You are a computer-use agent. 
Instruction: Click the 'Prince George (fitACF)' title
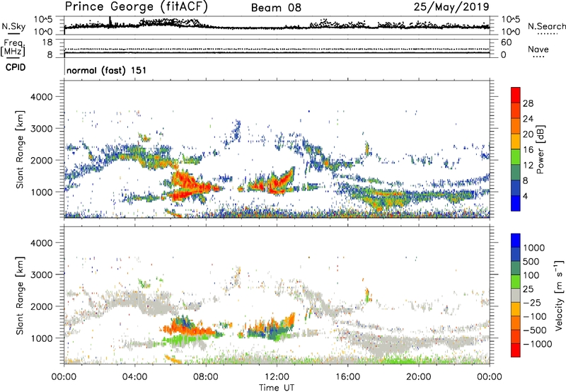pyautogui.click(x=136, y=7)
